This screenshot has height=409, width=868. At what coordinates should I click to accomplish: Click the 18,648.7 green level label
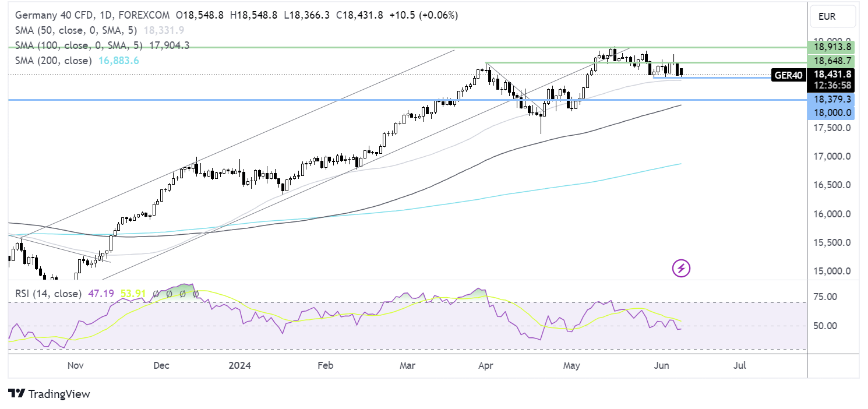832,61
